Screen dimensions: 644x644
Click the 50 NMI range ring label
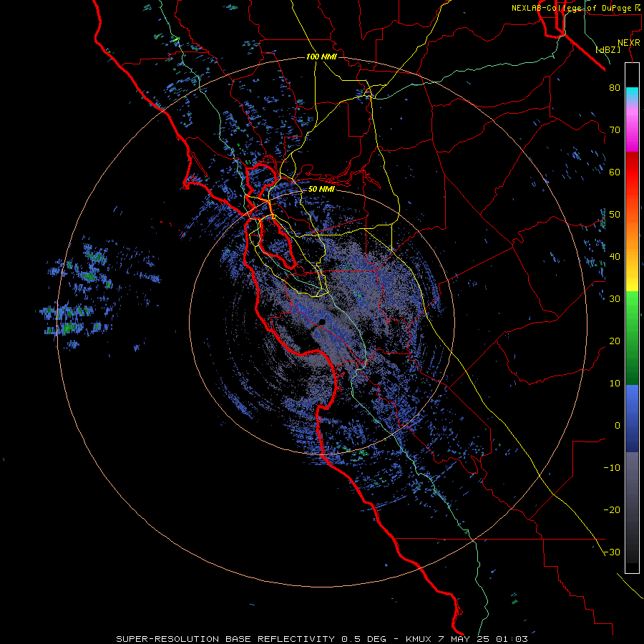321,190
